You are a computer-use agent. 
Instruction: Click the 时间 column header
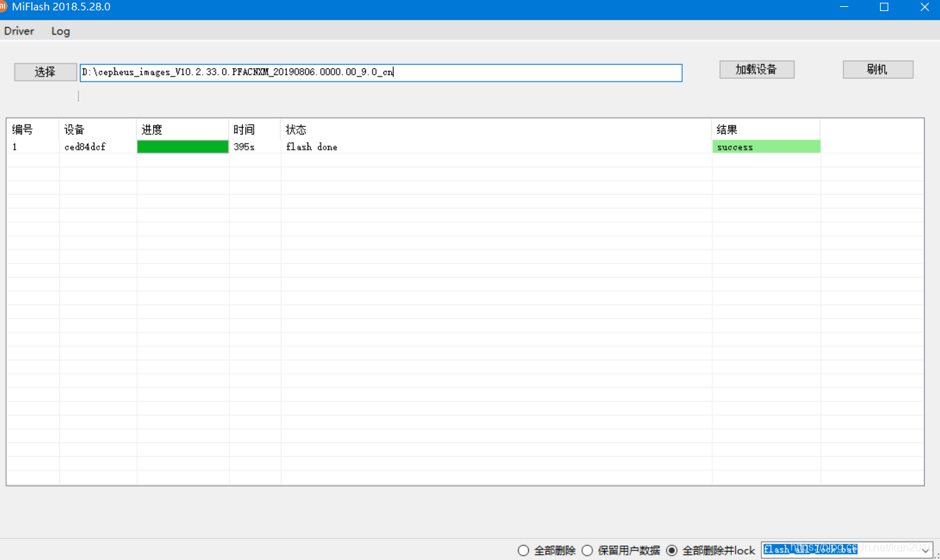[255, 130]
